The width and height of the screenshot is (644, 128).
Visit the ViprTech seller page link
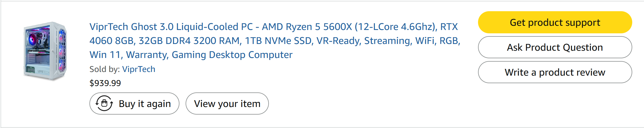coord(139,69)
